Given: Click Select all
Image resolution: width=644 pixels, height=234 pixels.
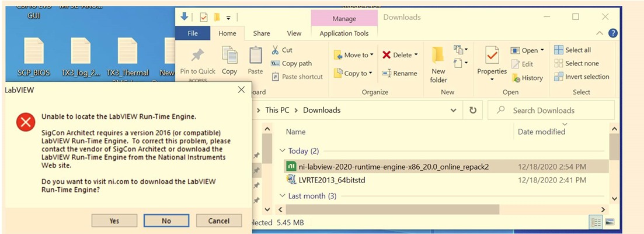Looking at the screenshot, I should click(x=573, y=50).
